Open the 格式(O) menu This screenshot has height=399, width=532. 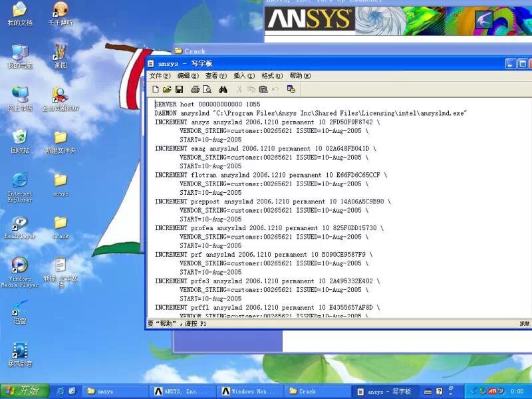pos(271,76)
